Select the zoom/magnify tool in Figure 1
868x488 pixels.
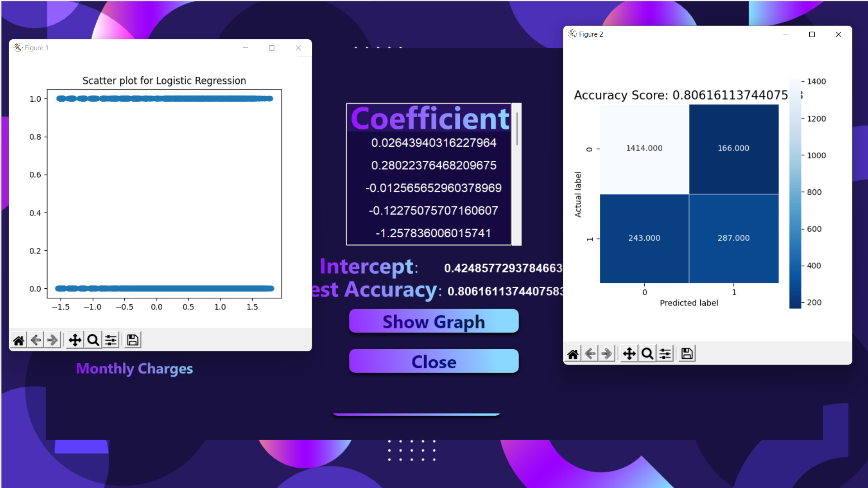coord(93,340)
